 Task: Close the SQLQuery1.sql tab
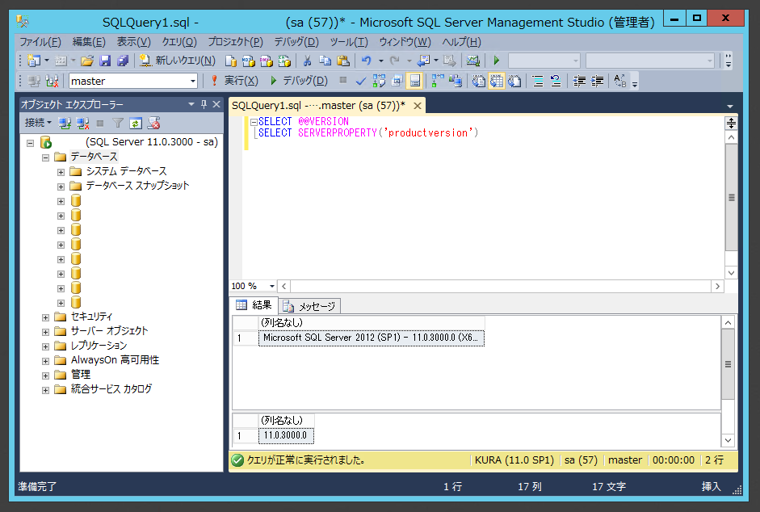(417, 105)
